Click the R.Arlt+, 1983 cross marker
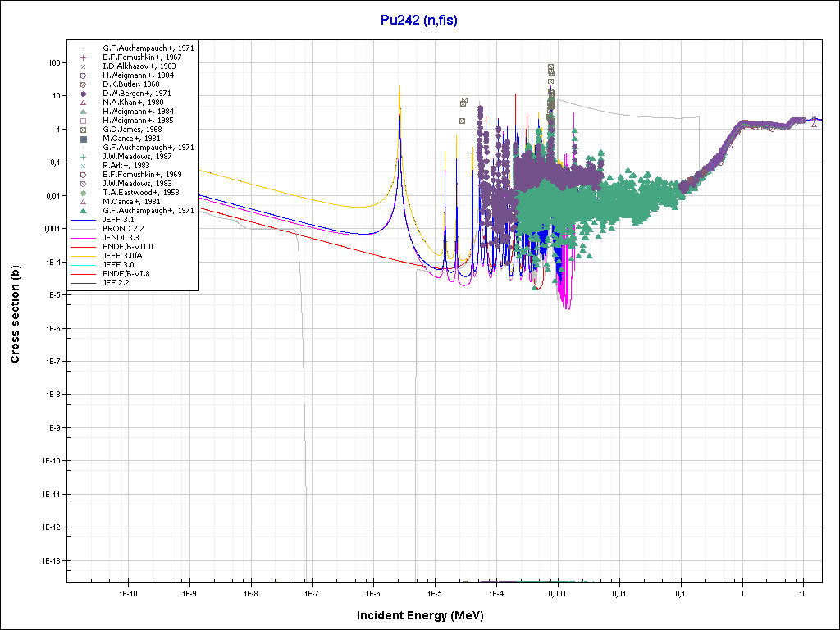This screenshot has width=840, height=630. (83, 166)
